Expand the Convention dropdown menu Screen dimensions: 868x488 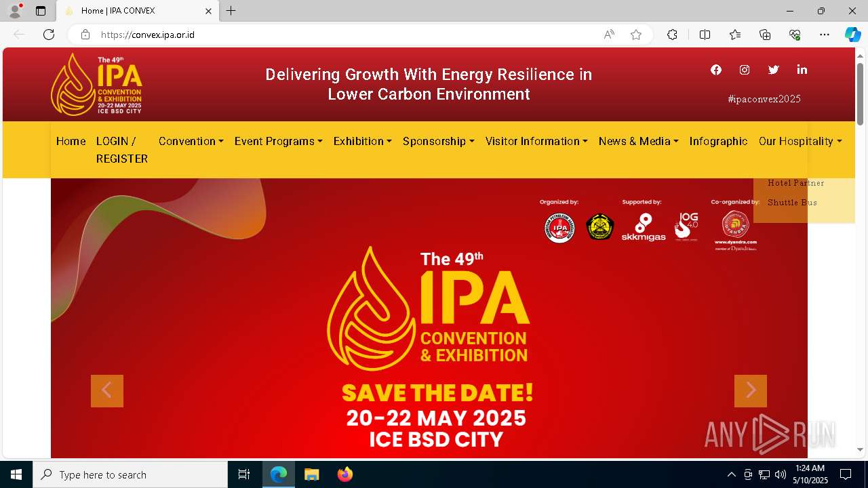191,141
